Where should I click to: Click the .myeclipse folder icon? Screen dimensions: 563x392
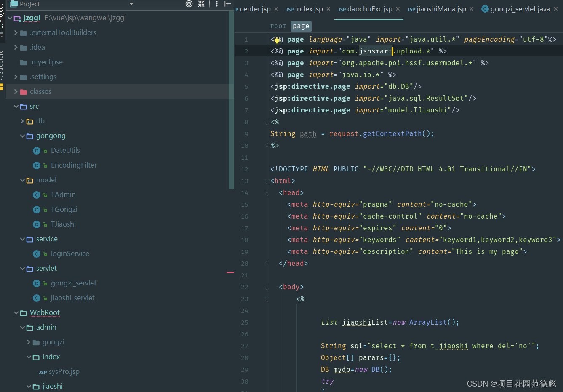[x=24, y=62]
